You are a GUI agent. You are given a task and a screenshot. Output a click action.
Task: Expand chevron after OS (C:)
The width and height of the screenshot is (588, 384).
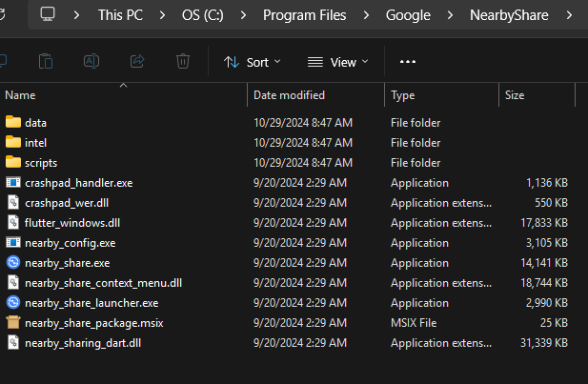point(243,15)
